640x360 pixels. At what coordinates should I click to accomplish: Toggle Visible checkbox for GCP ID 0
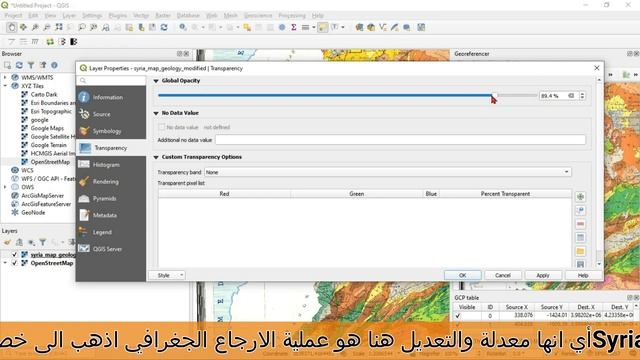pos(458,316)
